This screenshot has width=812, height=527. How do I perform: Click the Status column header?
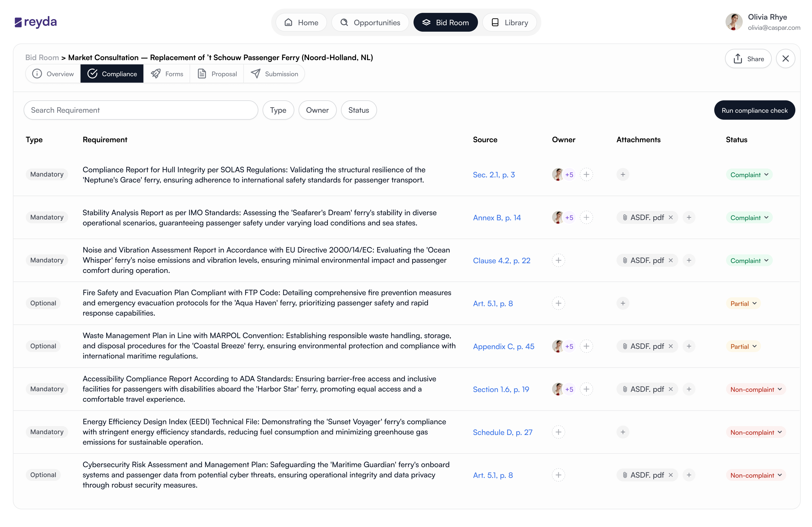(737, 140)
